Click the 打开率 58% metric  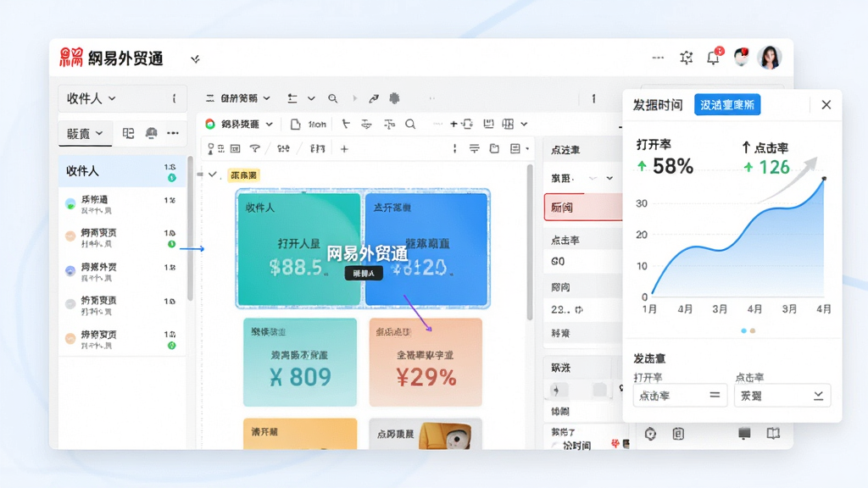(665, 158)
